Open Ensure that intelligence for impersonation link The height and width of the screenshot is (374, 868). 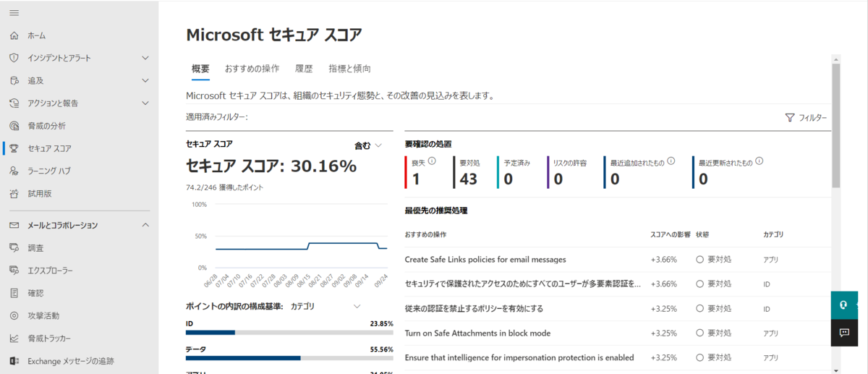519,357
